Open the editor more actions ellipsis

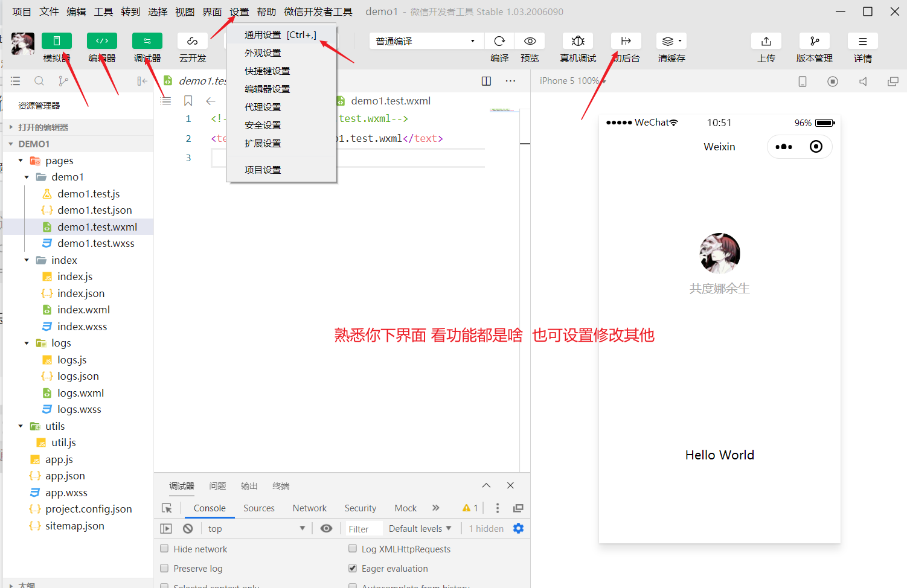[x=510, y=81]
